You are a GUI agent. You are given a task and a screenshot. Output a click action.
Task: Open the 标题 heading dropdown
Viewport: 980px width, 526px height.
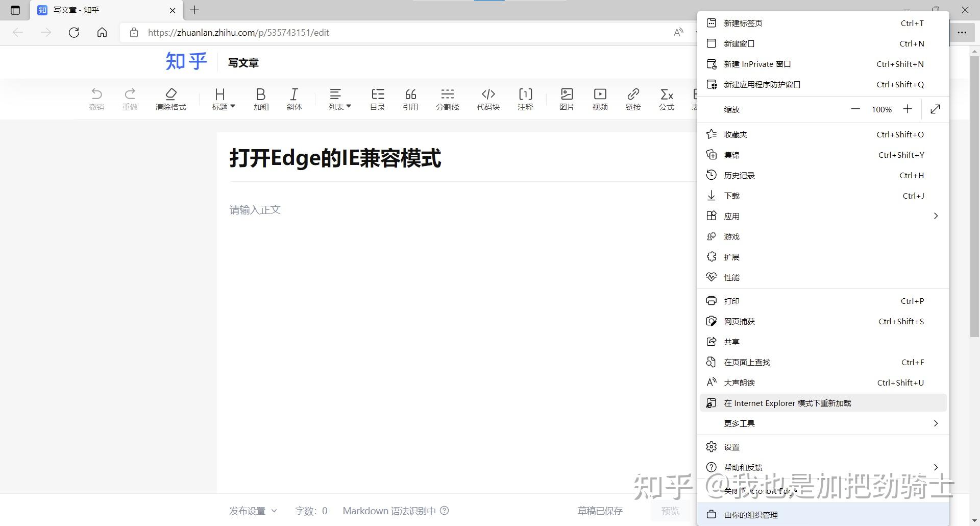point(224,99)
